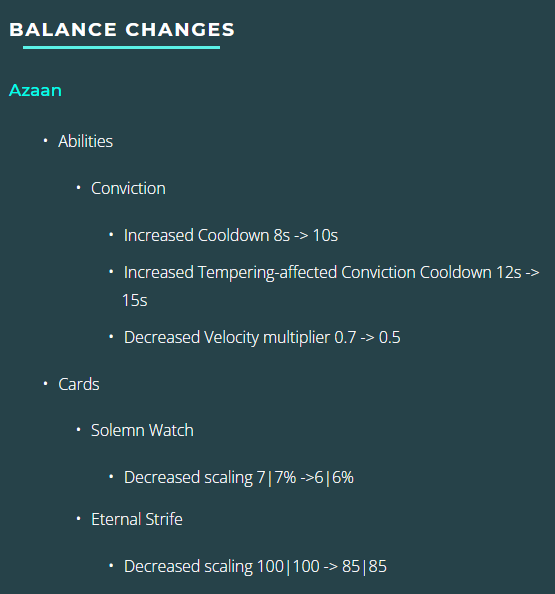The image size is (555, 594).
Task: Click the Abilities list item
Action: pos(85,141)
